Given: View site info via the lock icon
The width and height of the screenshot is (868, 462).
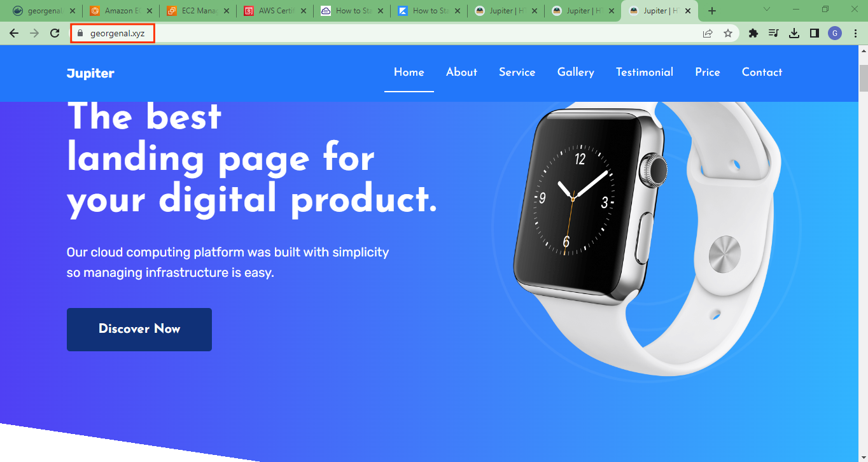Looking at the screenshot, I should coord(80,34).
